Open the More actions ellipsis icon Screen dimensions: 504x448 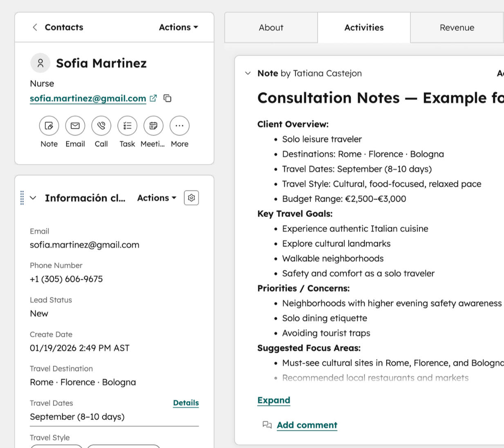(179, 126)
